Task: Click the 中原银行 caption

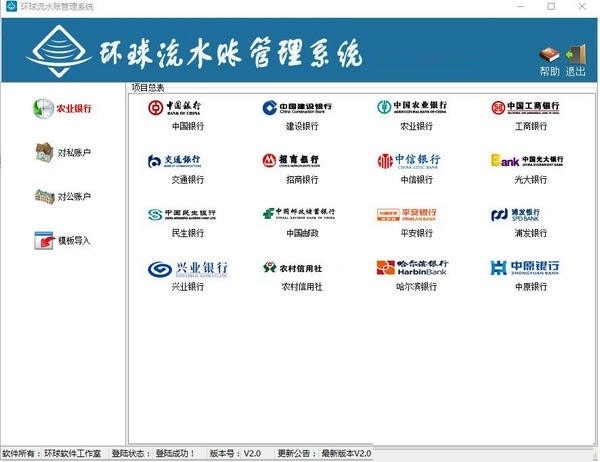Action: tap(531, 287)
